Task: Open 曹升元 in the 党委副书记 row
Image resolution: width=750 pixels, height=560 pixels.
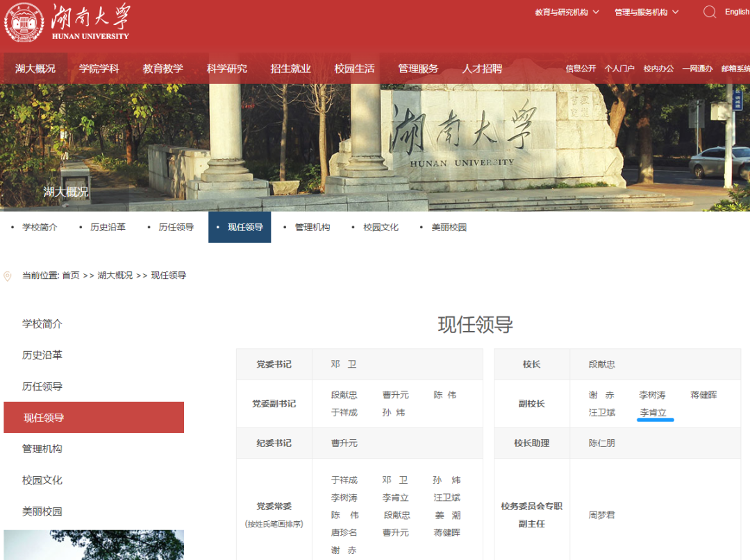Action: [x=396, y=395]
